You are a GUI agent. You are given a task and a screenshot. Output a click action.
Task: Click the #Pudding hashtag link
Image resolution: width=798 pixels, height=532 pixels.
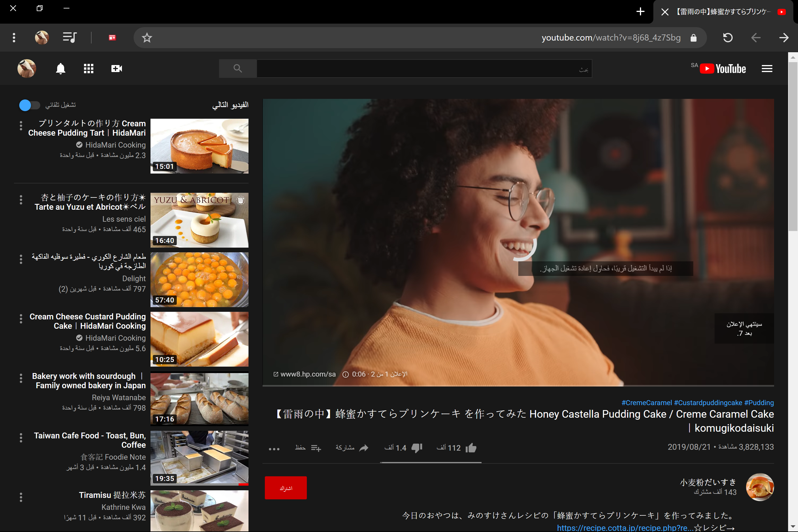pos(759,402)
